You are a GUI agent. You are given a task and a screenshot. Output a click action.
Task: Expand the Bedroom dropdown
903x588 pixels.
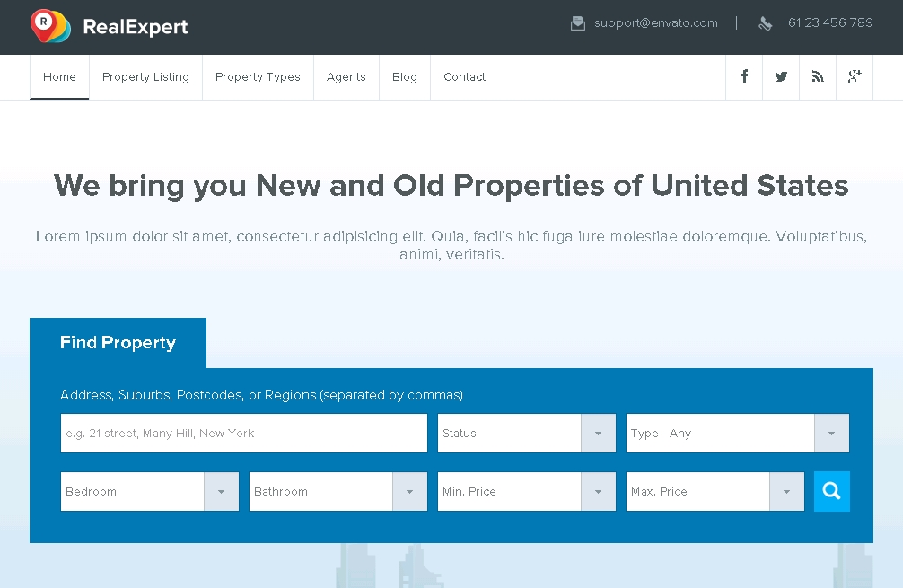[x=149, y=491]
